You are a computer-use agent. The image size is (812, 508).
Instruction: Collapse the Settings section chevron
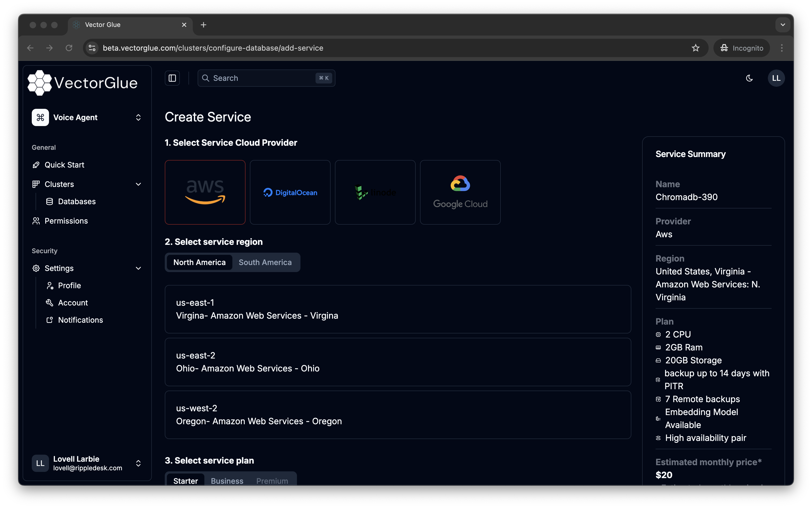(138, 269)
